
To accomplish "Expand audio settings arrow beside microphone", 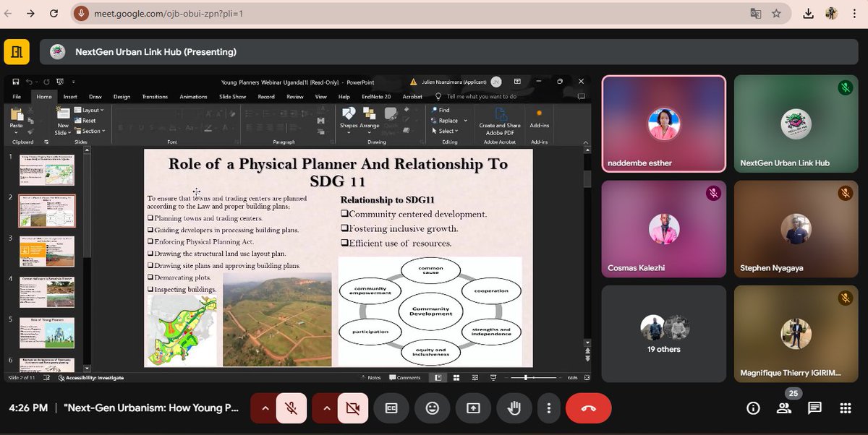I will click(264, 408).
